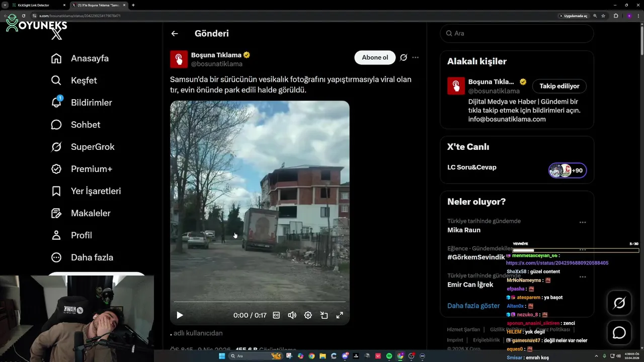Open Mika Raun trending topic

coord(464,230)
